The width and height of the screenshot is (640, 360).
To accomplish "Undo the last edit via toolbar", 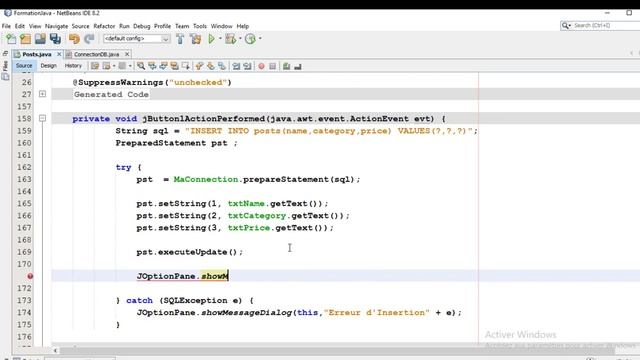I will tap(74, 39).
